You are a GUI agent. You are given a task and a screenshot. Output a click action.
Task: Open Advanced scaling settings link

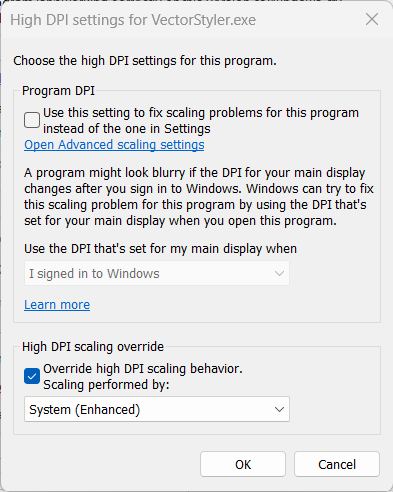click(114, 145)
